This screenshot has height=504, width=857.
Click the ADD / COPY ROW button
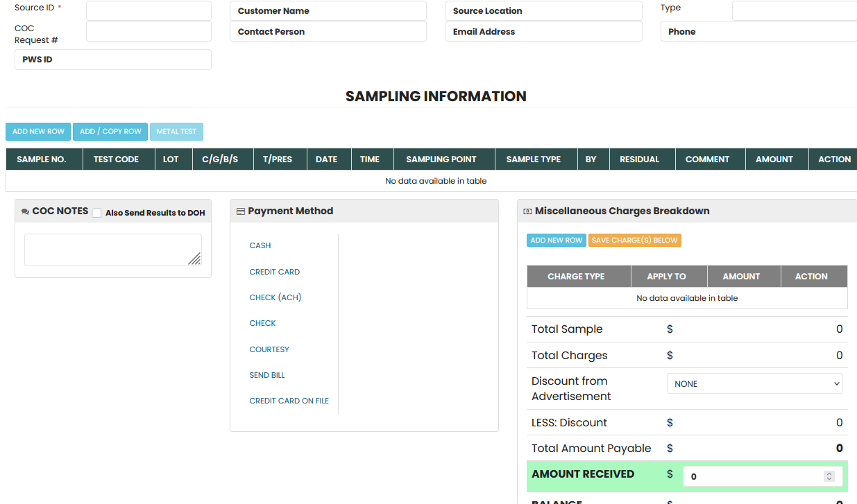pyautogui.click(x=110, y=132)
